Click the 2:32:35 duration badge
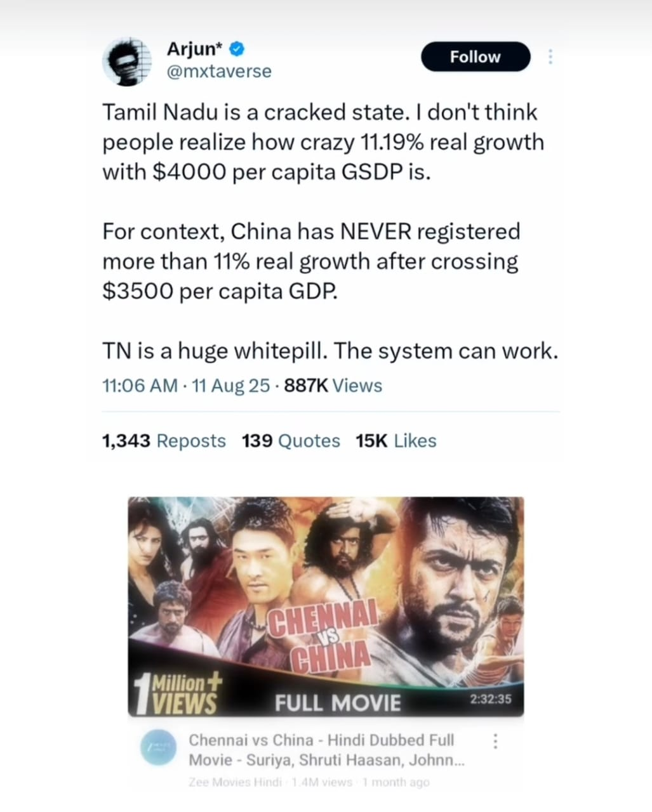 tap(491, 699)
